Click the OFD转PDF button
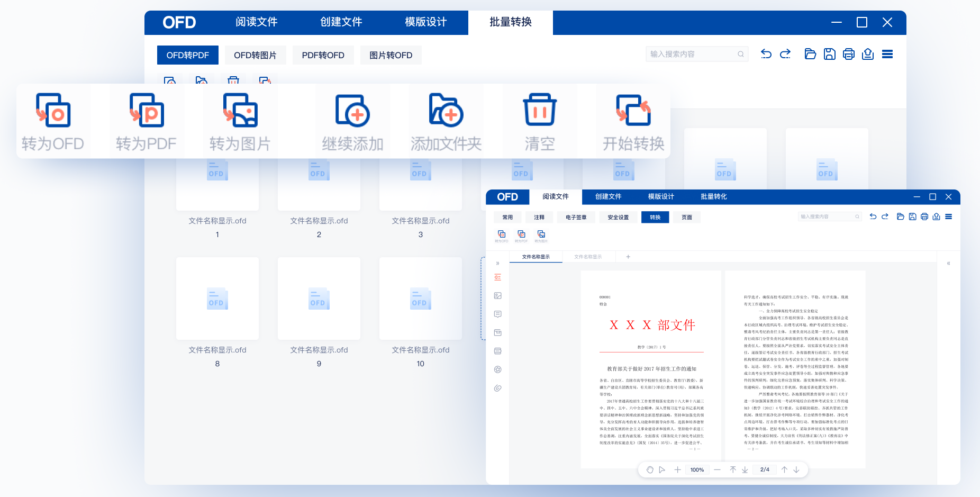 (188, 55)
